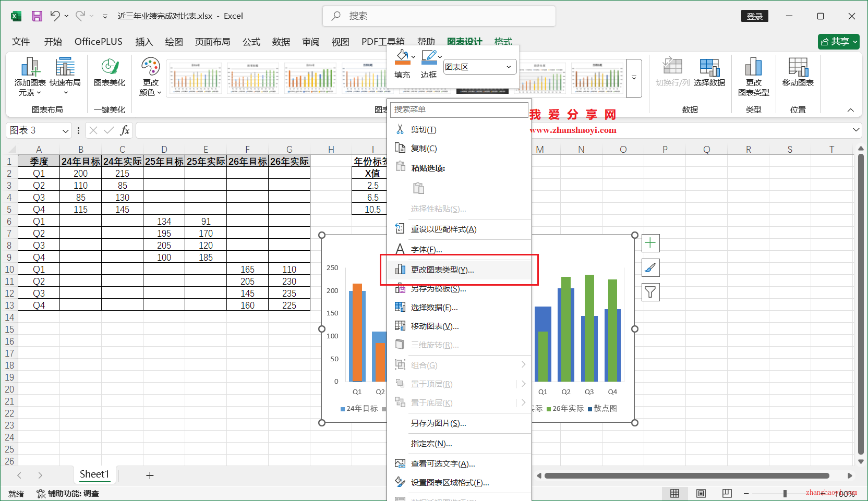The width and height of the screenshot is (868, 501).
Task: Add a new sheet
Action: coord(150,475)
